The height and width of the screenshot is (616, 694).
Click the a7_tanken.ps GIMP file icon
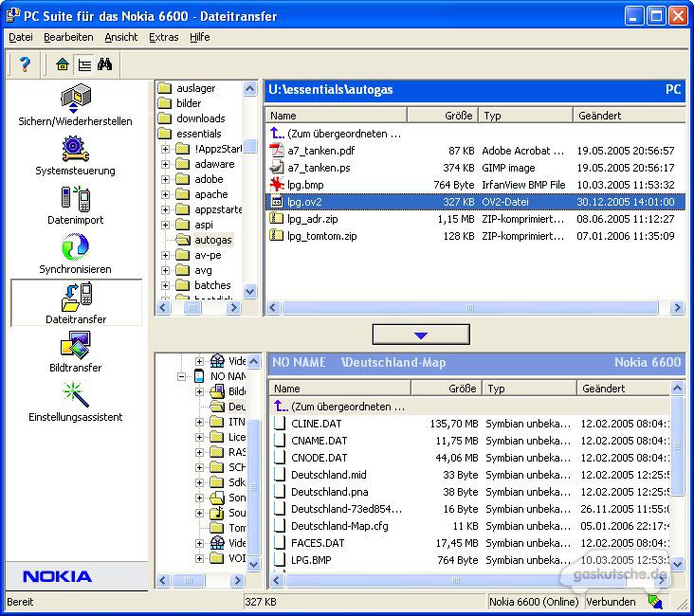pyautogui.click(x=277, y=168)
